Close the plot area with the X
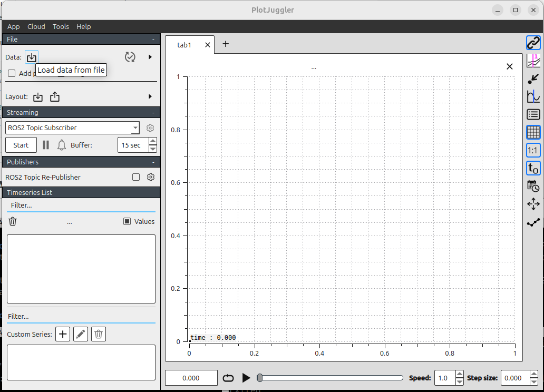This screenshot has width=544, height=392. (509, 66)
